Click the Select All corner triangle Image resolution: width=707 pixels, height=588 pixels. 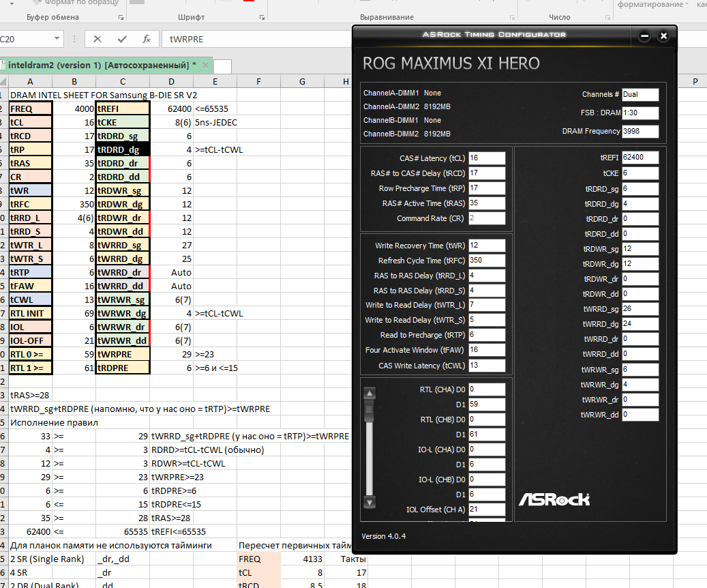tap(3, 82)
